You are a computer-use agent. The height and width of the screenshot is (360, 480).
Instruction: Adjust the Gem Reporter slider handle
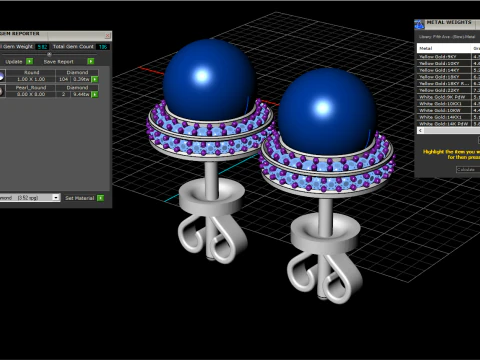pos(49,54)
